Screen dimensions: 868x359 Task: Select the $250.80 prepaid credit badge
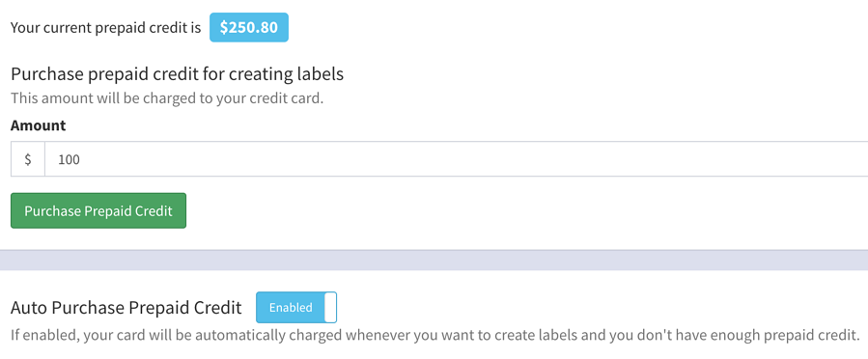coord(248,28)
